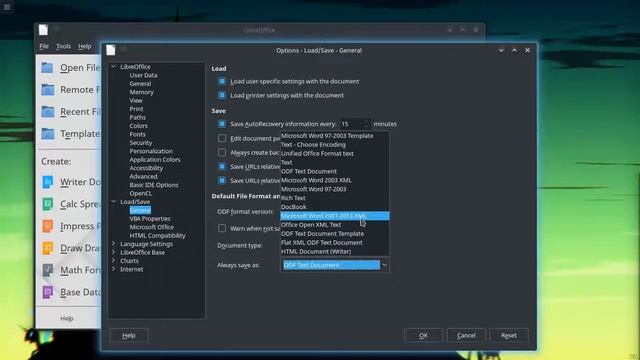Click the Base Database icon
Image resolution: width=640 pixels, height=360 pixels.
point(48,292)
